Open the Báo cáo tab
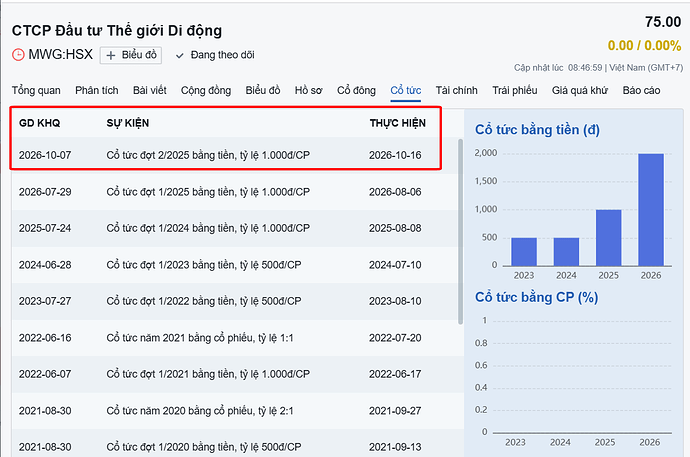690x457 pixels. click(x=641, y=90)
